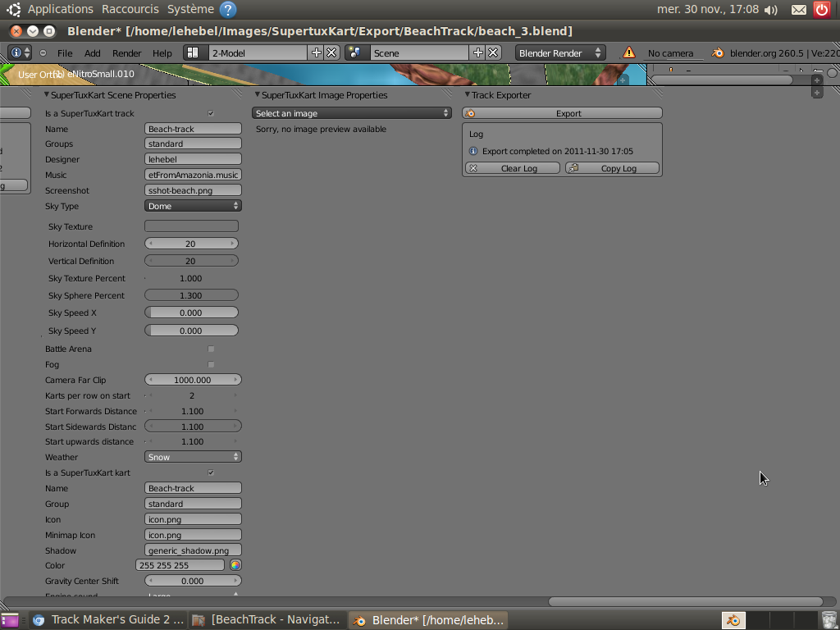Click the screen layout browse icon
Viewport: 840px width, 630px height.
[193, 52]
